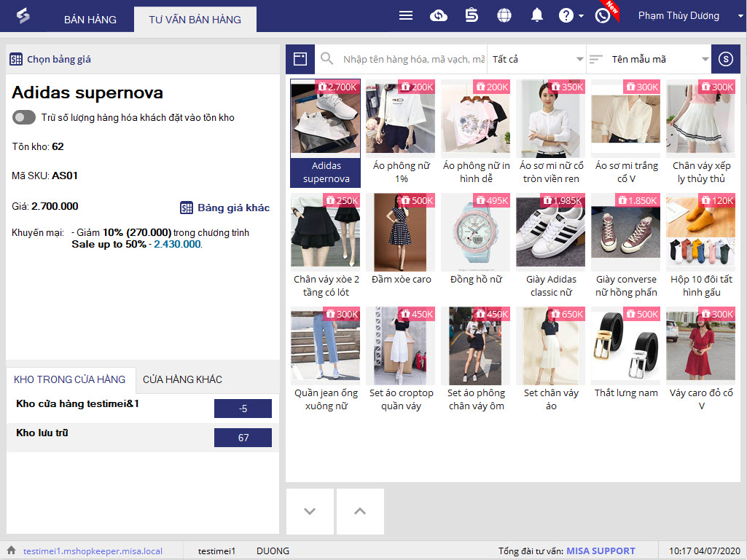Toggle the product layout view icon
Viewport: 747px width, 560px height.
[x=300, y=59]
